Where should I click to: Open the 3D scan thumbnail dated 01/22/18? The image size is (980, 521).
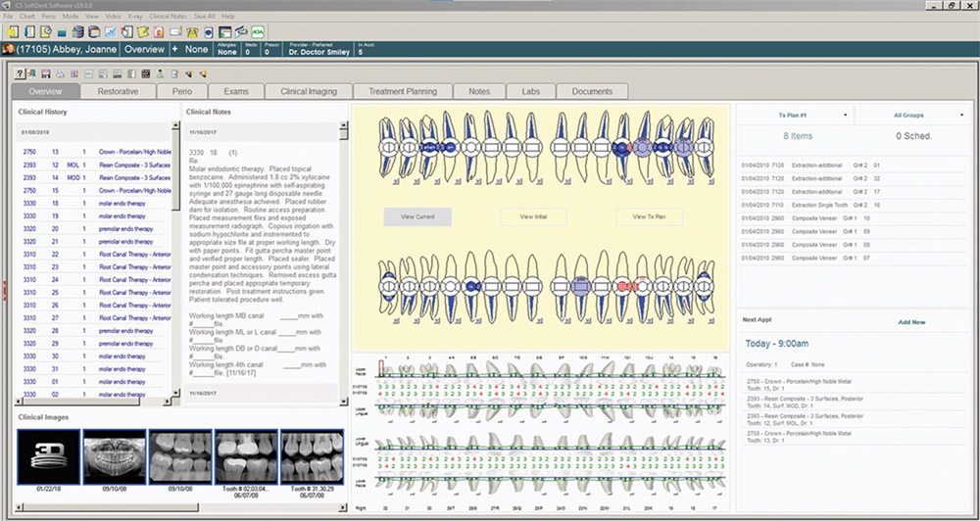[x=49, y=456]
